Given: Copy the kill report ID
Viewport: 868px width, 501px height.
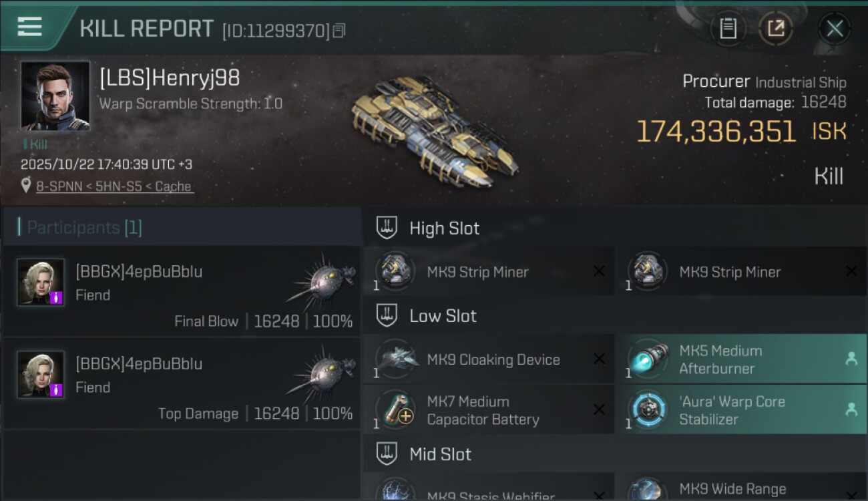Looking at the screenshot, I should click(339, 31).
